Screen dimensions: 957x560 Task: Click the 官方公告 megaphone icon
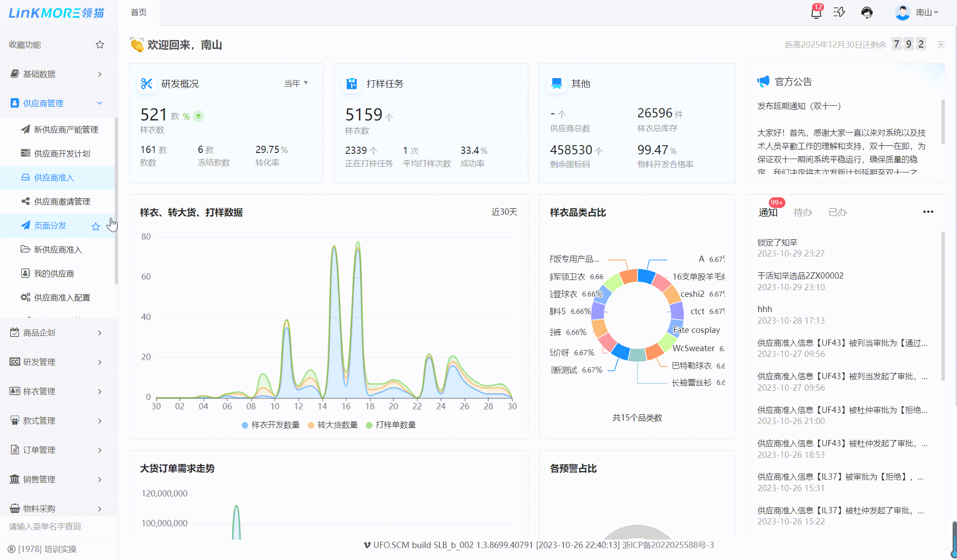pyautogui.click(x=763, y=81)
